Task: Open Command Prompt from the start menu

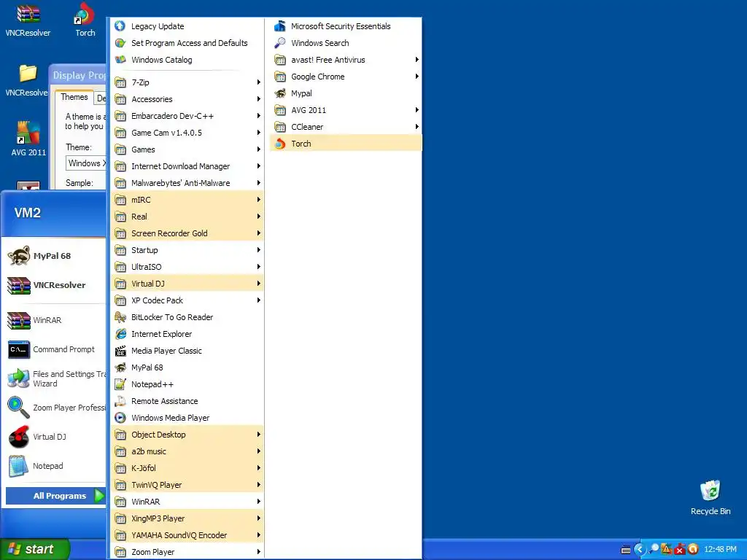Action: click(x=53, y=349)
